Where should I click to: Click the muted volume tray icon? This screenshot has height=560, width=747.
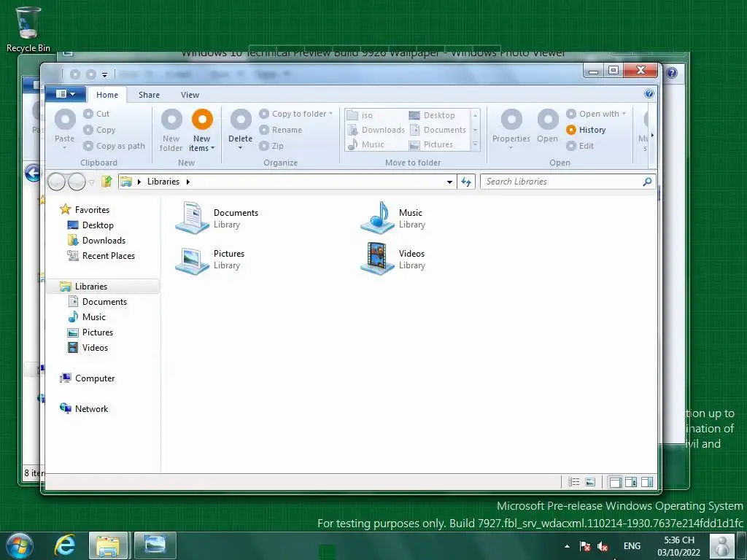pyautogui.click(x=602, y=546)
